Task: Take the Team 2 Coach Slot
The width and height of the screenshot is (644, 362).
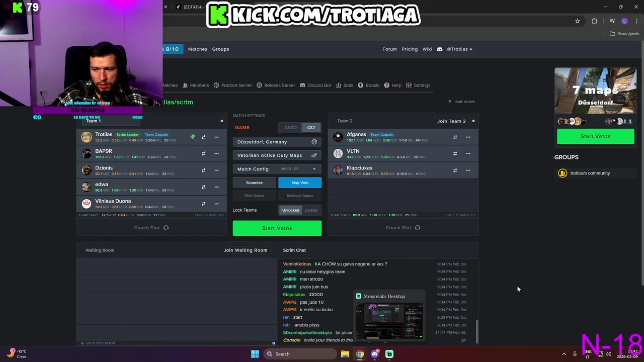Action: (403, 228)
